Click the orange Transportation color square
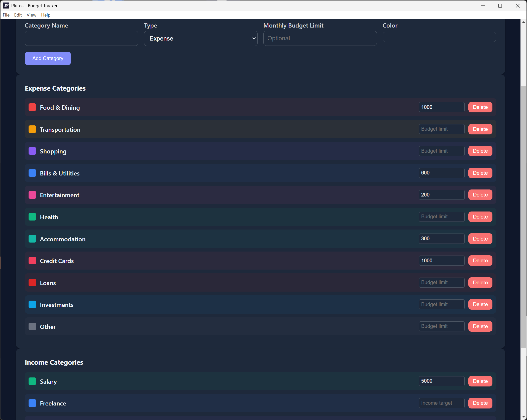The image size is (527, 420). (x=32, y=129)
